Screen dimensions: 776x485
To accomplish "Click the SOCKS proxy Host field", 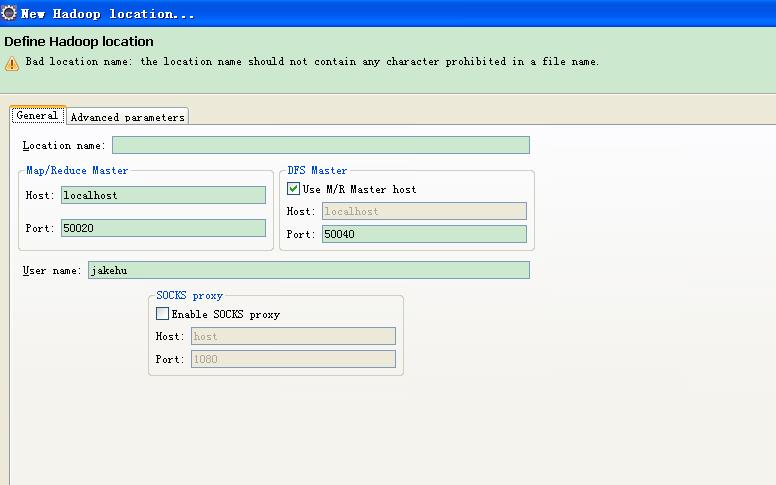I will pyautogui.click(x=293, y=336).
